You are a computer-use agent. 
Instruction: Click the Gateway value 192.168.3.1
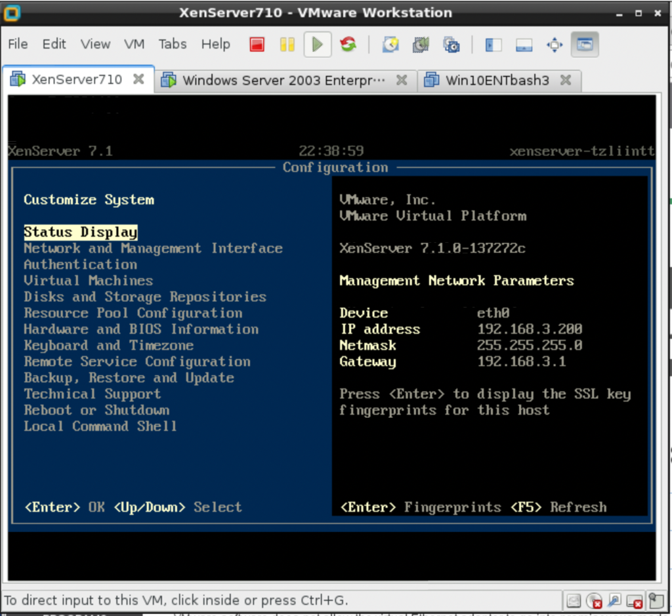tap(522, 362)
